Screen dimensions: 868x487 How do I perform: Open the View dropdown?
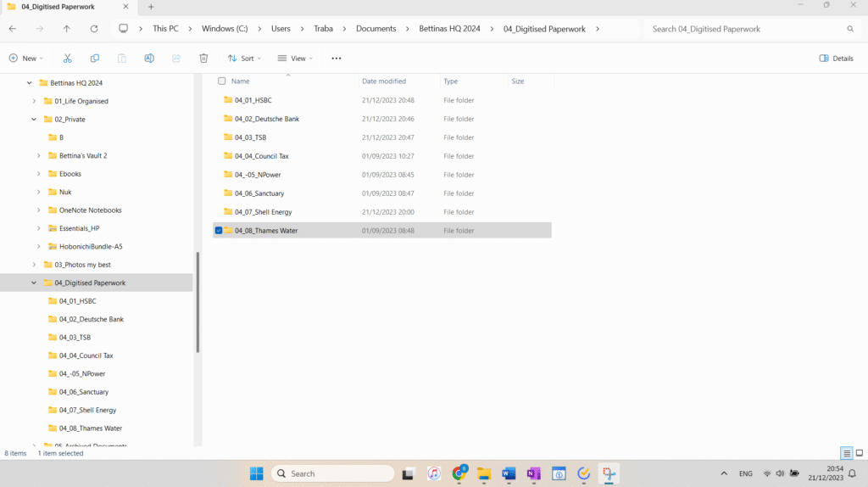(x=295, y=59)
